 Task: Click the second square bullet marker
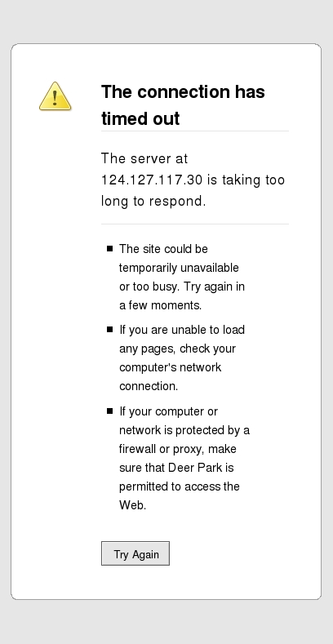tap(109, 330)
